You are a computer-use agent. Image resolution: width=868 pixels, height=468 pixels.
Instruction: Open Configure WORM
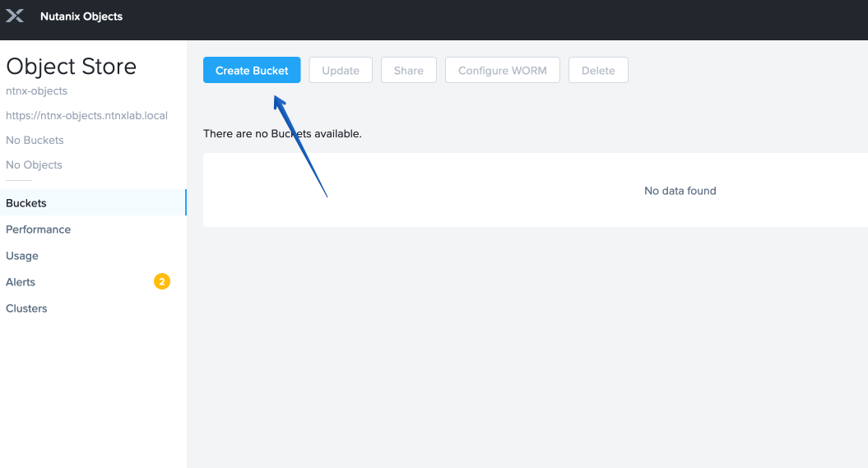(x=503, y=70)
